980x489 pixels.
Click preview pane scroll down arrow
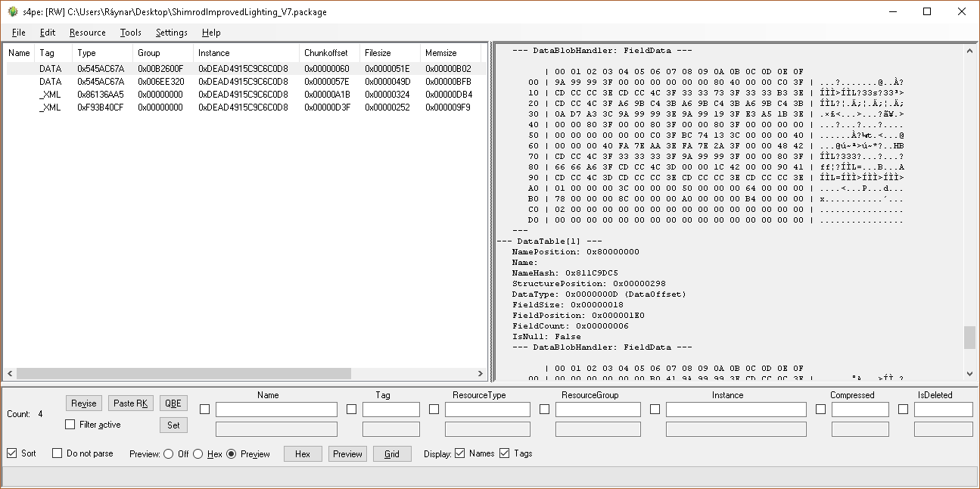(x=969, y=373)
